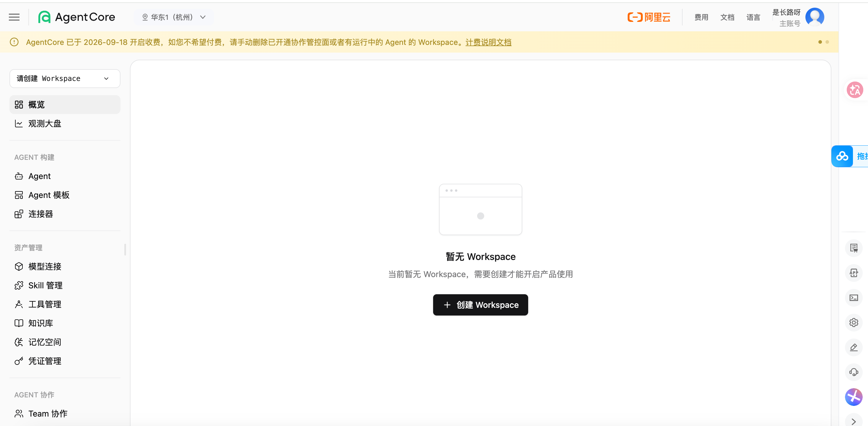Open the 文档 menu
Viewport: 868px width, 426px height.
point(727,17)
